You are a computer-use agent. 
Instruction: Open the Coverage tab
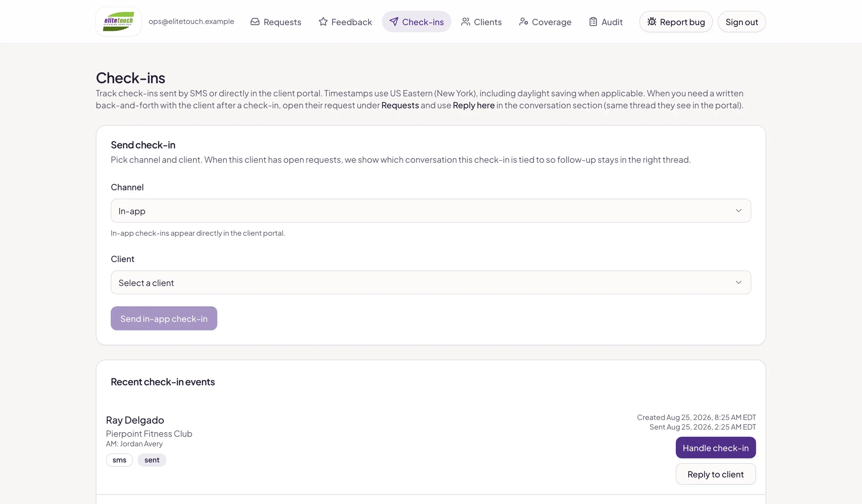(x=545, y=22)
